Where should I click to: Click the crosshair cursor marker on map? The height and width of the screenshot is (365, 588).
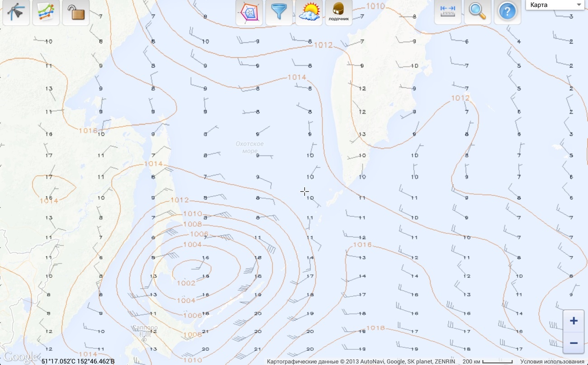[x=304, y=192]
